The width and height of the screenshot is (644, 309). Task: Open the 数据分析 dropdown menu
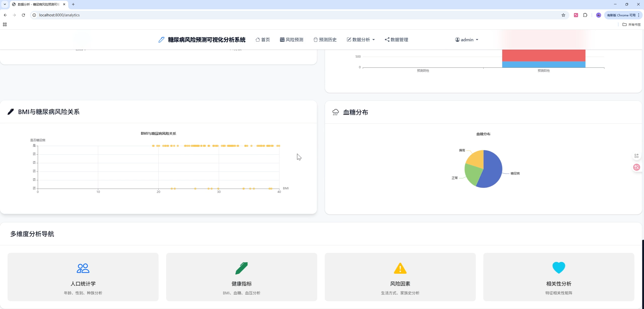(x=360, y=40)
